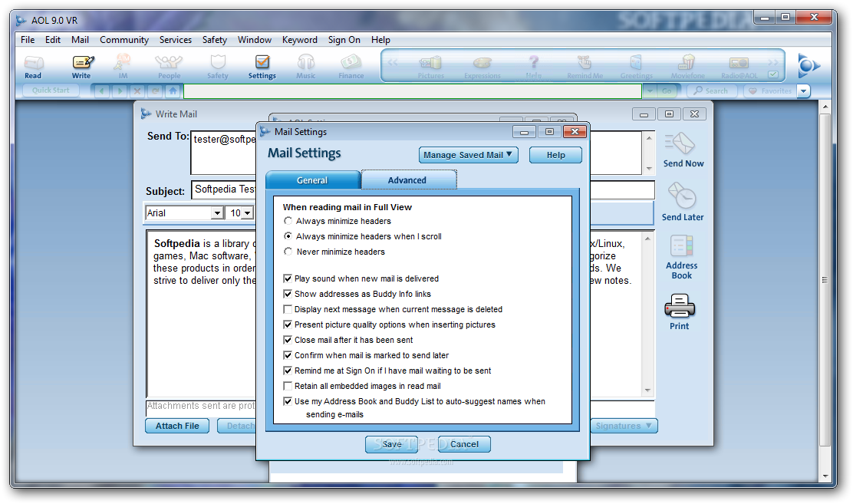Click the Stop loading X icon
The image size is (853, 504).
click(x=137, y=91)
